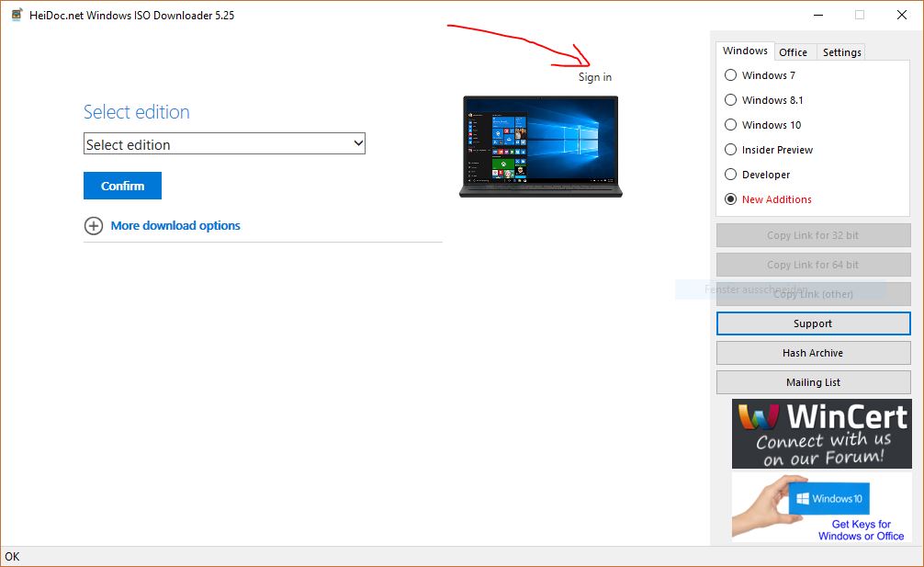Minimize the ISO Downloader window
The height and width of the screenshot is (567, 924).
pos(818,16)
